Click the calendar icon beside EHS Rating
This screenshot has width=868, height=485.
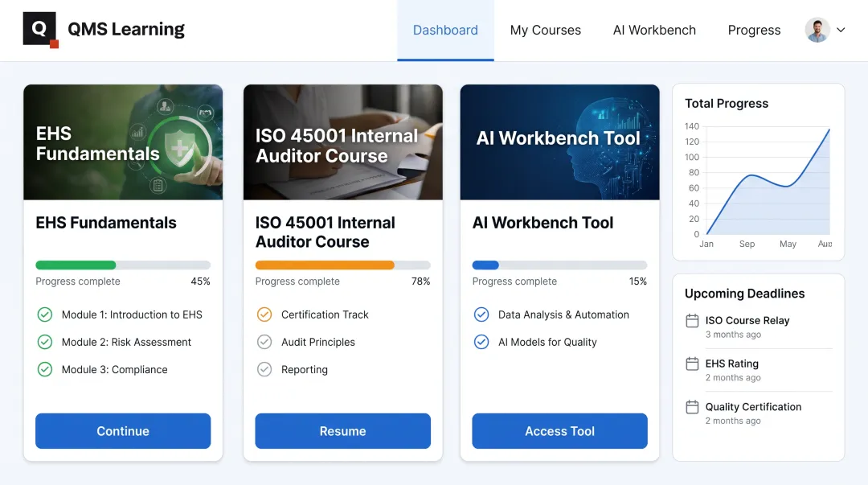pyautogui.click(x=692, y=364)
